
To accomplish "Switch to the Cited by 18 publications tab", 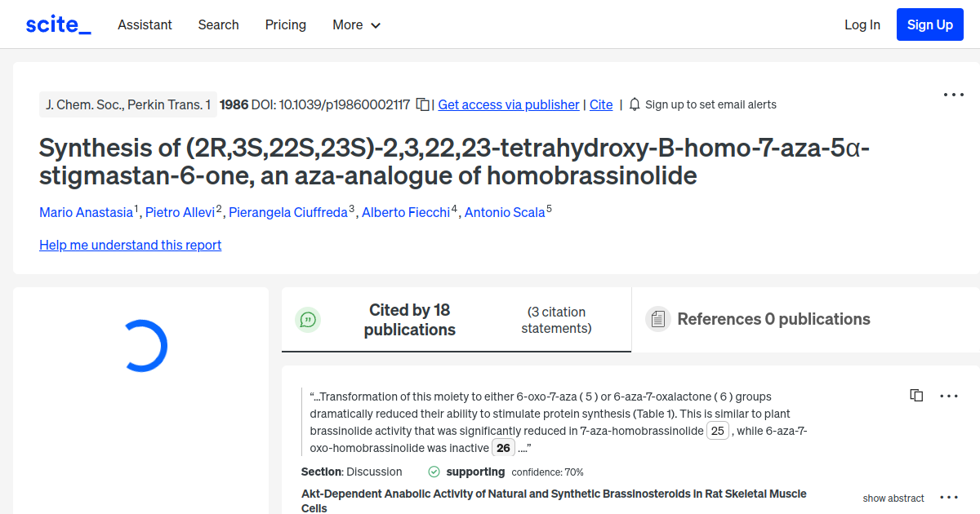I will (409, 319).
